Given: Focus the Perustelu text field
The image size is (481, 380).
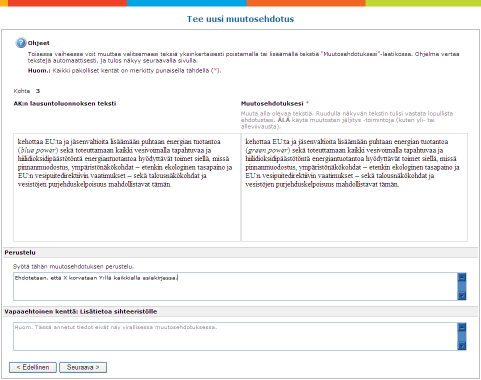Looking at the screenshot, I should point(235,286).
